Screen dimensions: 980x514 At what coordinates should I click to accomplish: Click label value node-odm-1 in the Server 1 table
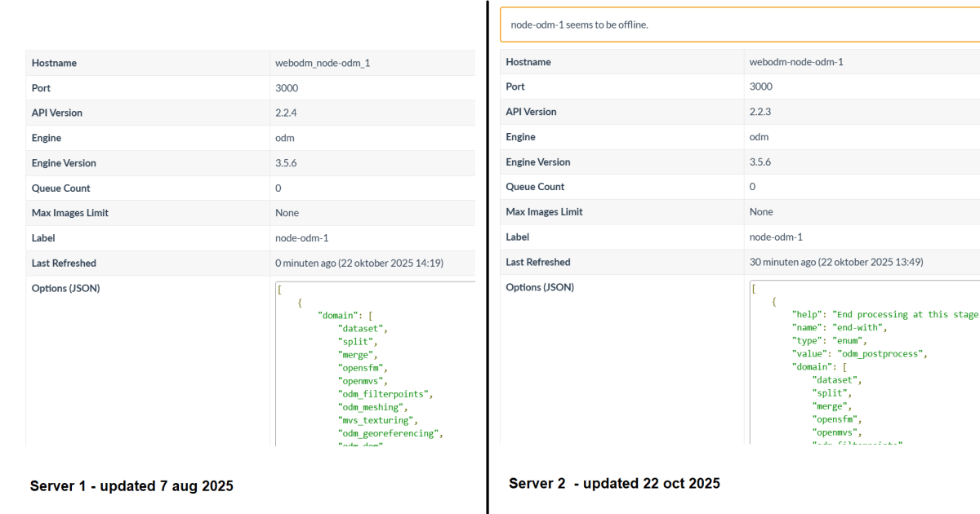(x=302, y=238)
